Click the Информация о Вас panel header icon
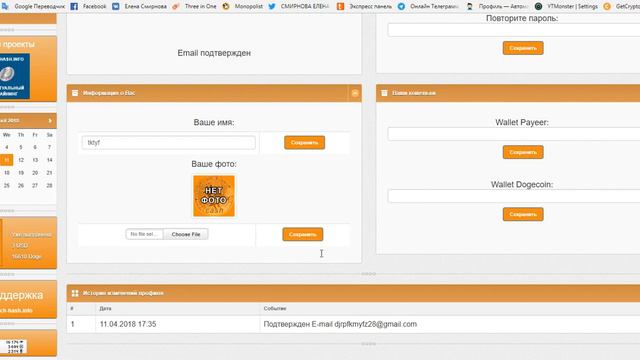 point(75,93)
